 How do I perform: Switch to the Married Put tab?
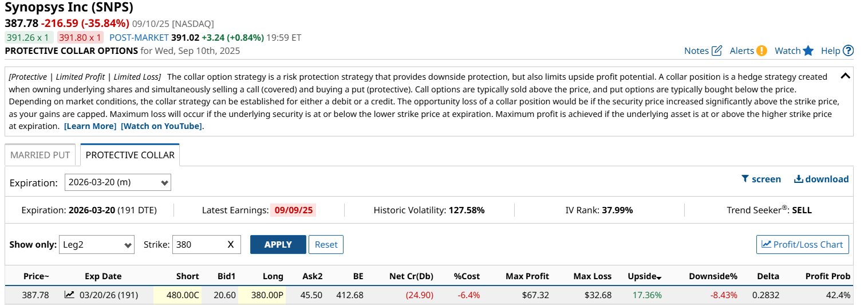click(x=40, y=155)
